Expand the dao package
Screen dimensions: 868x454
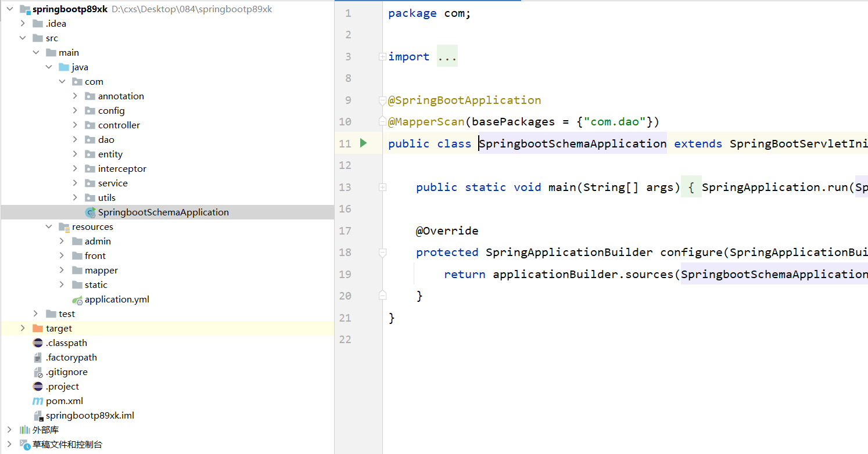[x=75, y=140]
